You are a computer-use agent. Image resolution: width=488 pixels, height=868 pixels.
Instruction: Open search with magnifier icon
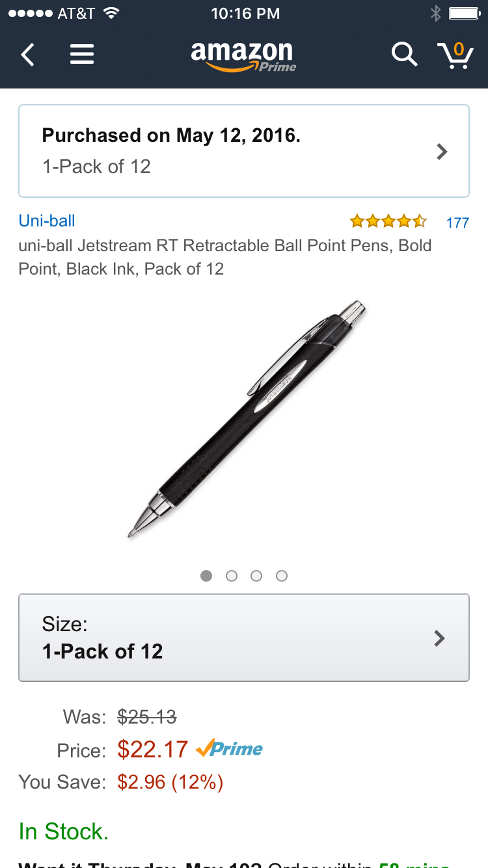coord(404,55)
